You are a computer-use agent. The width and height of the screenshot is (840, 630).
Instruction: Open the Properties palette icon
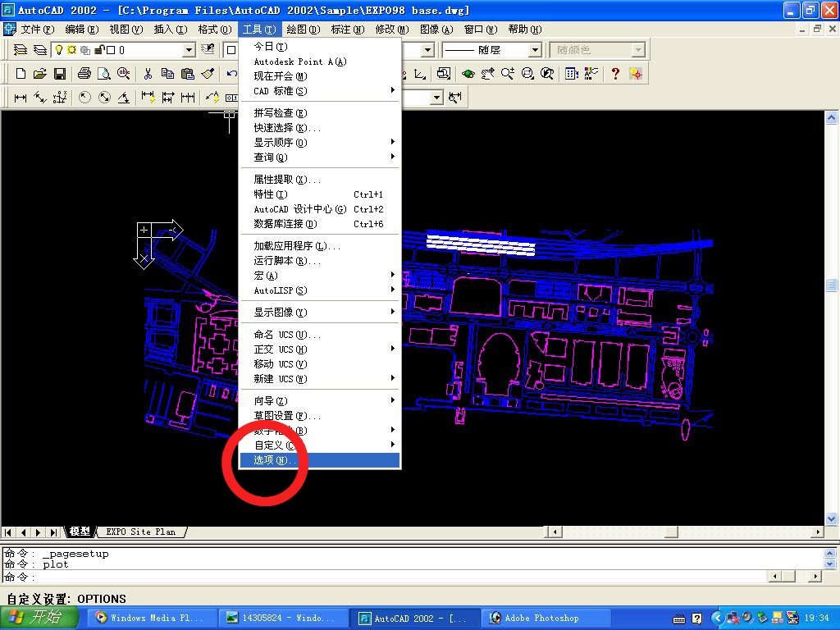click(591, 74)
